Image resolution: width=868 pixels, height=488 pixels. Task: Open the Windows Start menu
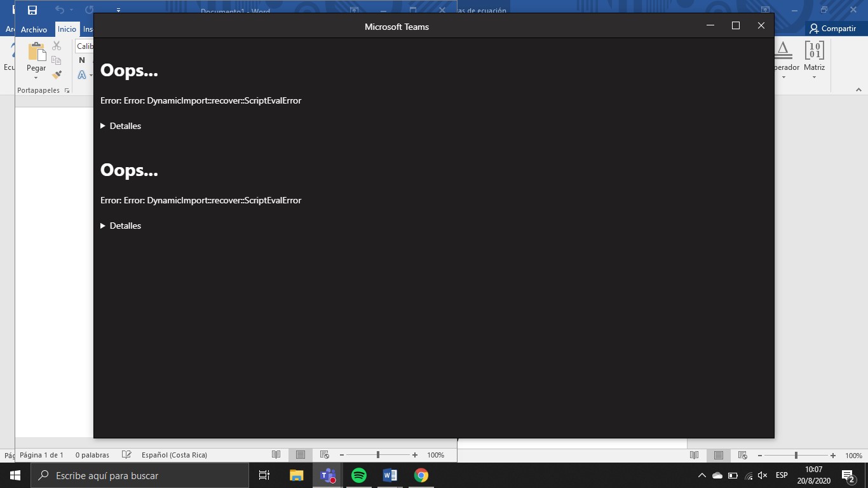click(15, 475)
